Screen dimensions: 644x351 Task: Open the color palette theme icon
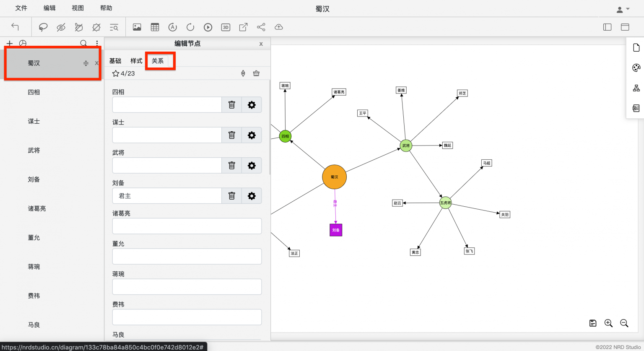pyautogui.click(x=636, y=68)
